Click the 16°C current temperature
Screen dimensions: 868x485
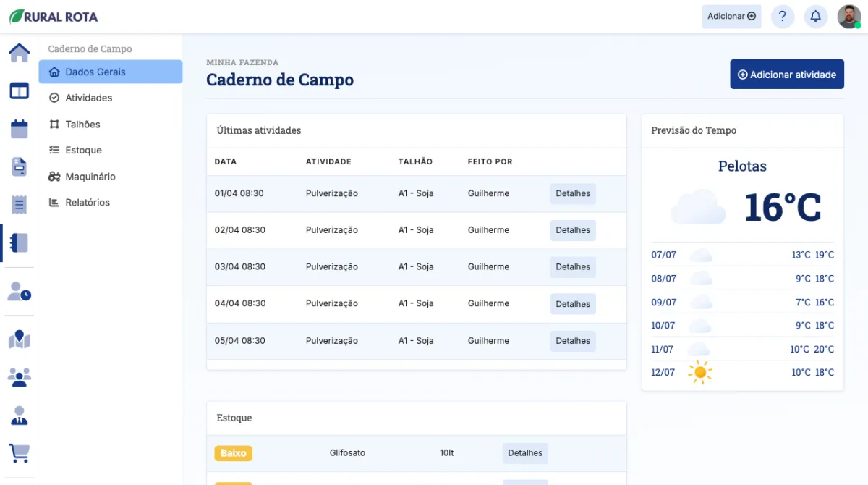point(783,207)
